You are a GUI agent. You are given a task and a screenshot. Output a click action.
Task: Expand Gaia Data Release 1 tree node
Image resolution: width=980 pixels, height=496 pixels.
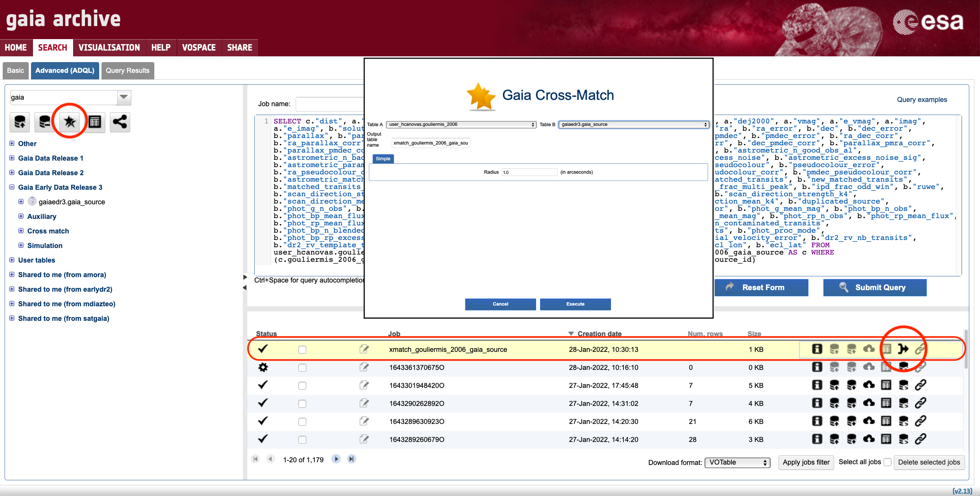[x=12, y=158]
